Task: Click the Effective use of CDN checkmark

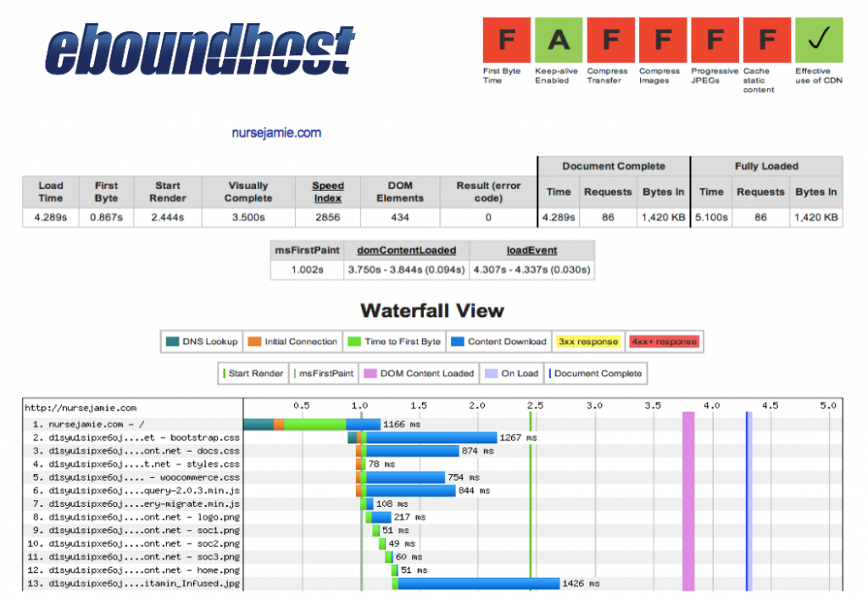Action: (x=819, y=40)
